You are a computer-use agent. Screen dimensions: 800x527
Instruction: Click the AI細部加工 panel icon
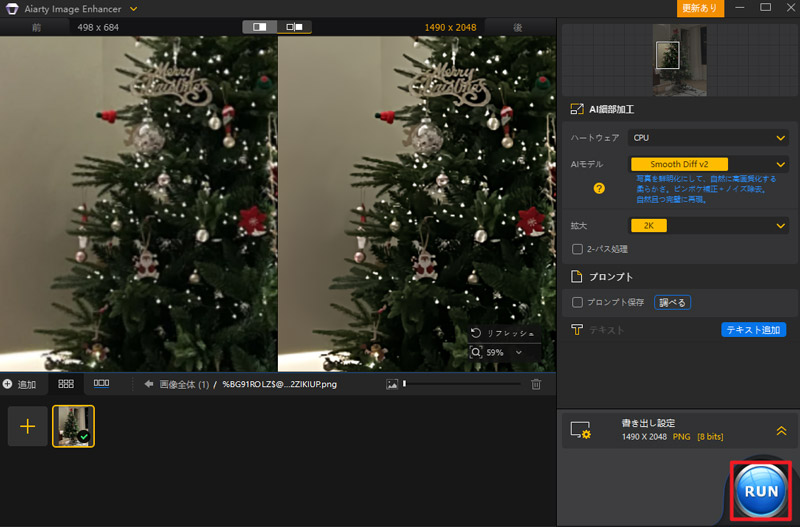tap(577, 109)
